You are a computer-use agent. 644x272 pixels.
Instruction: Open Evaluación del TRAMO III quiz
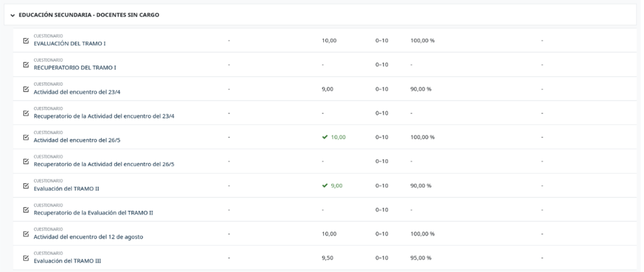(x=67, y=261)
